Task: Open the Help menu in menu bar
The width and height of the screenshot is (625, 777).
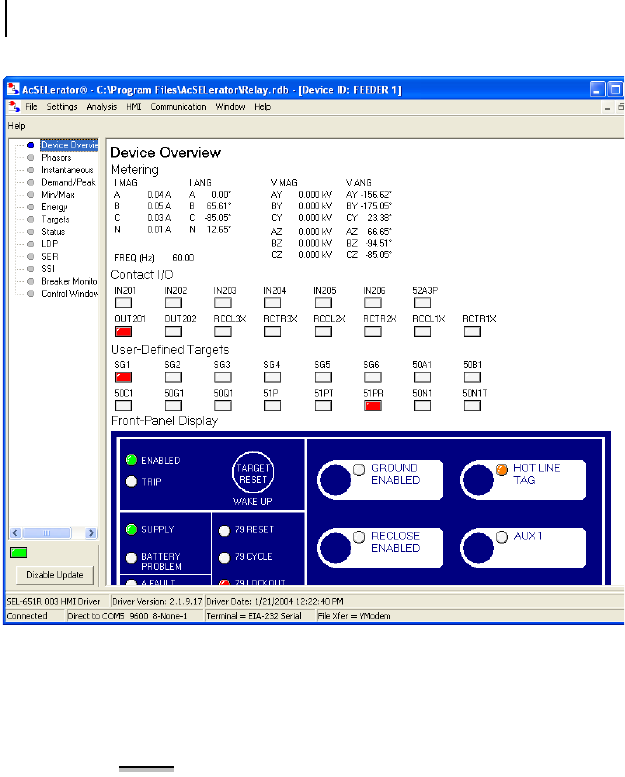Action: click(x=262, y=107)
